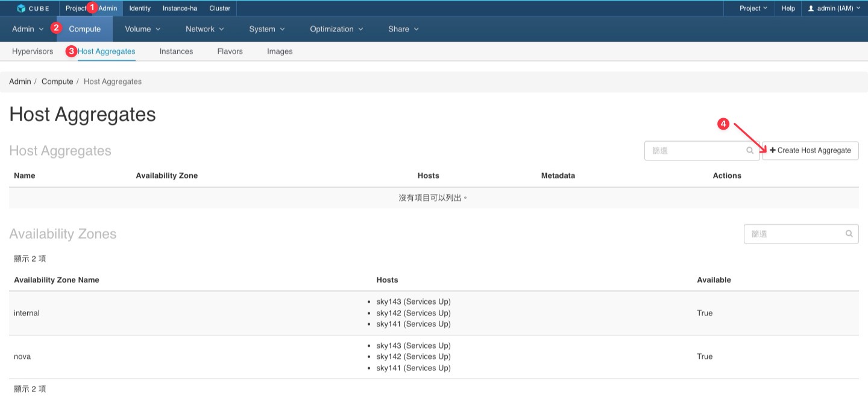Expand the System menu
The height and width of the screenshot is (401, 868).
click(267, 29)
